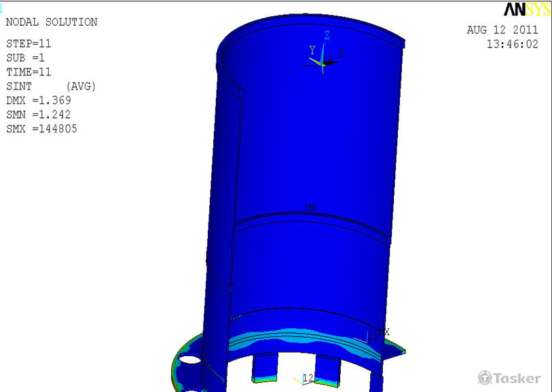Image resolution: width=552 pixels, height=392 pixels.
Task: Click the ANSYS logo in the corner
Action: coord(527,9)
